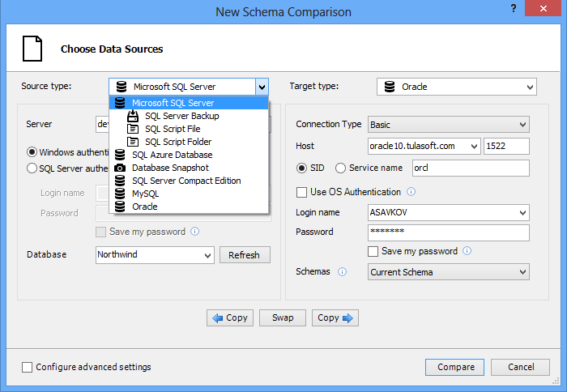Expand the Host oracle10.tulasoft.com dropdown
This screenshot has height=392, width=567.
[x=474, y=146]
